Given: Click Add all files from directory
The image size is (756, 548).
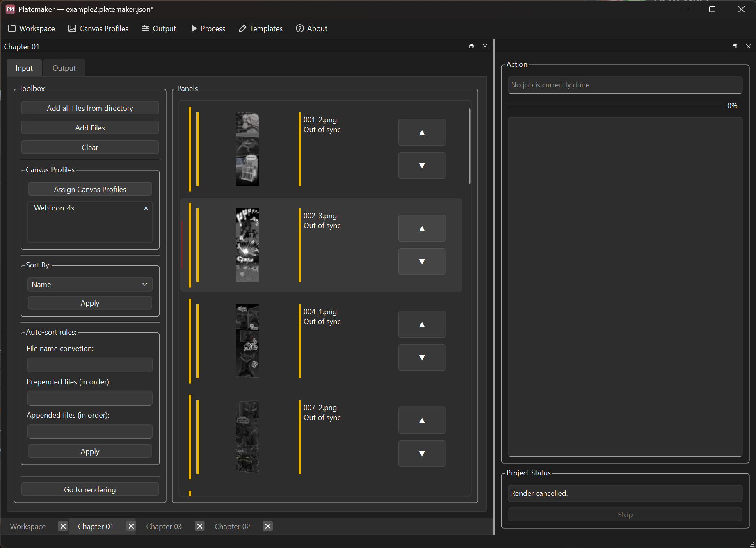Looking at the screenshot, I should click(90, 108).
